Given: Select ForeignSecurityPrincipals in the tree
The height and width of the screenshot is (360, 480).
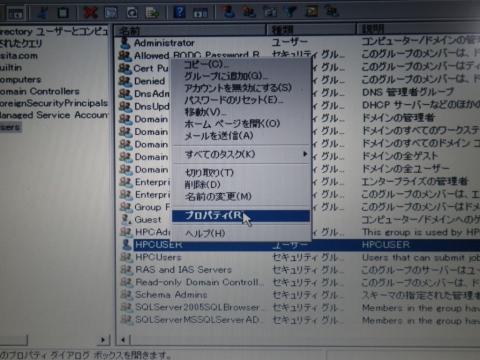Looking at the screenshot, I should click(x=54, y=103).
